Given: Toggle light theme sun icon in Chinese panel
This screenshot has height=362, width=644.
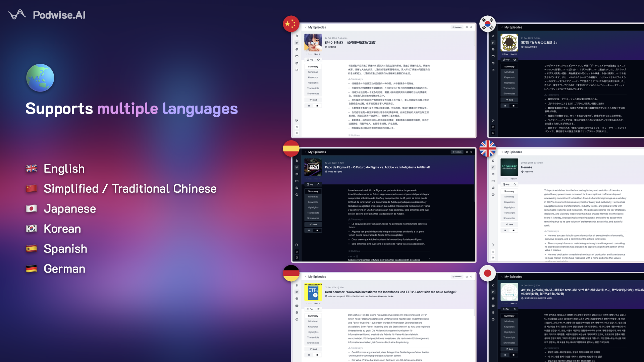Looking at the screenshot, I should coord(297,133).
